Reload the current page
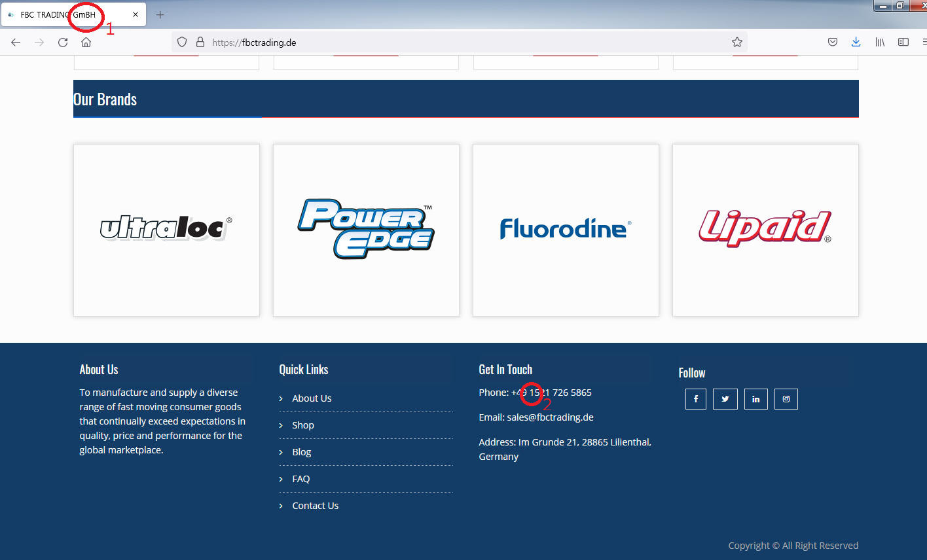 [x=63, y=43]
